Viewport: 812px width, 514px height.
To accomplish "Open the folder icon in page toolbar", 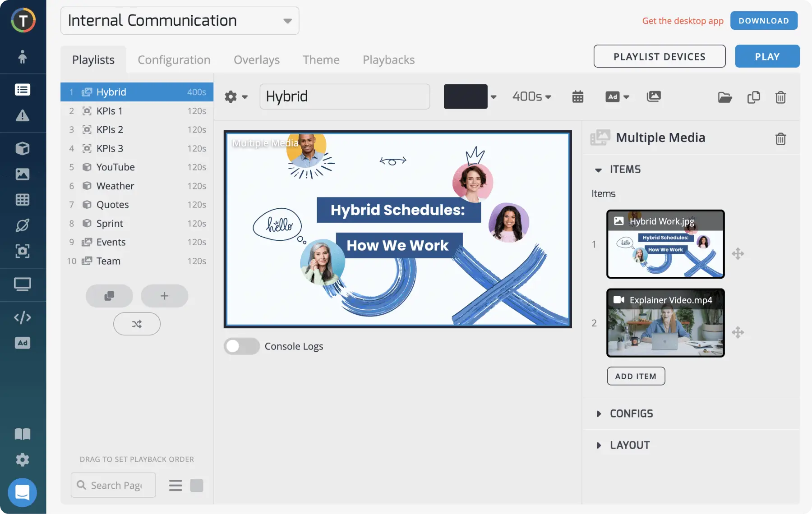I will click(x=724, y=97).
